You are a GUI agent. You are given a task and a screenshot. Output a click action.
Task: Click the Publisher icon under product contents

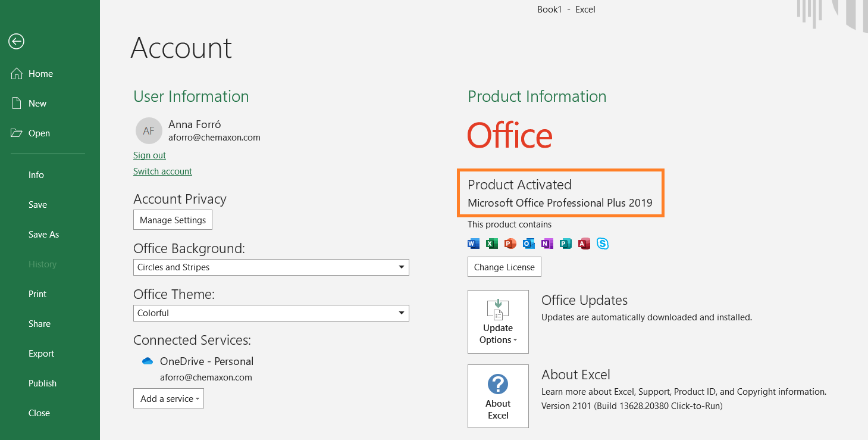tap(565, 244)
